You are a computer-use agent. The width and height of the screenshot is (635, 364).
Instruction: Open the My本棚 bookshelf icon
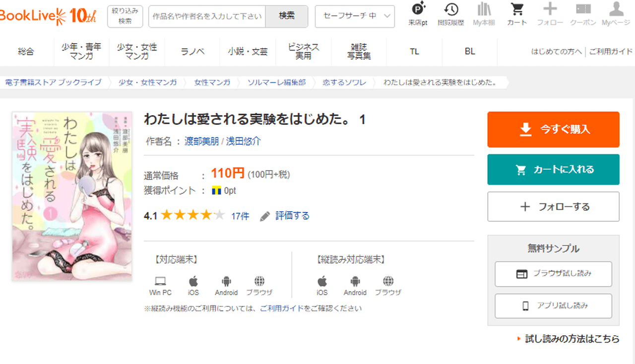(484, 10)
